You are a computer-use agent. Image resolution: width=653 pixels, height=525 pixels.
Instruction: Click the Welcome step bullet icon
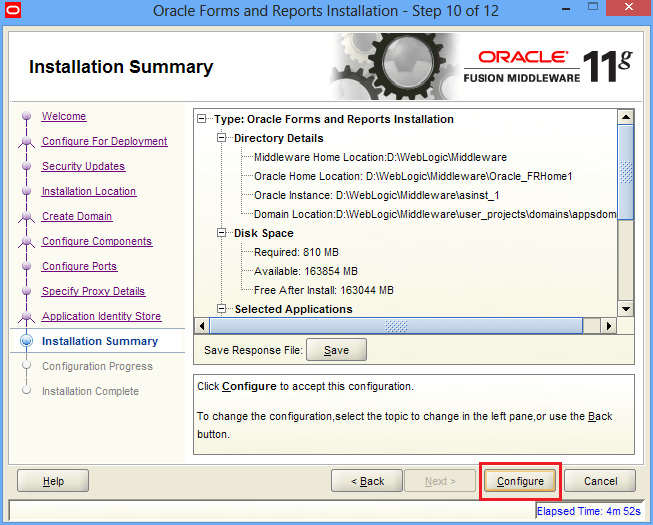click(26, 115)
